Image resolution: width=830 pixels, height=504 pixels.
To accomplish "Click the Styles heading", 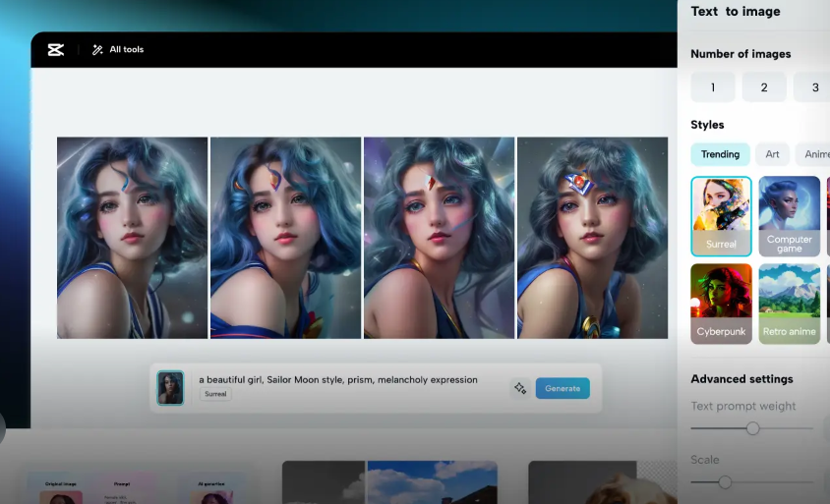I will click(707, 125).
